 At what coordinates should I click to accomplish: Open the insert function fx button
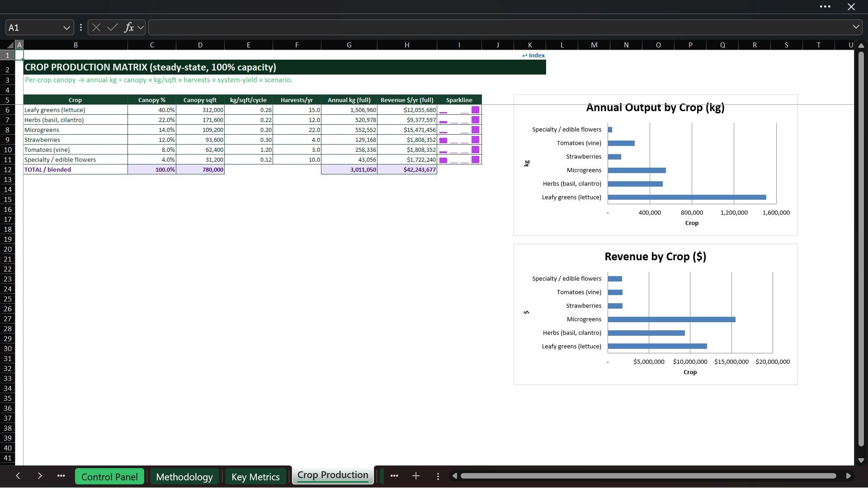click(x=129, y=28)
